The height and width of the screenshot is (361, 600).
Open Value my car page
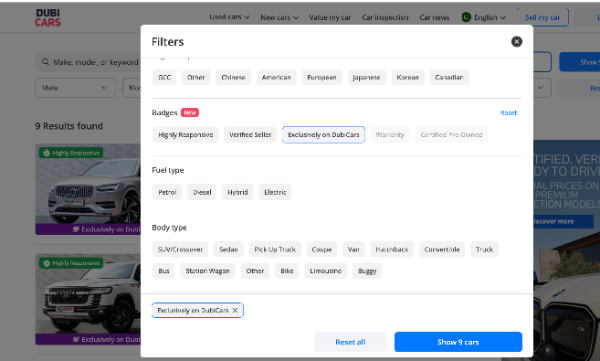point(330,17)
